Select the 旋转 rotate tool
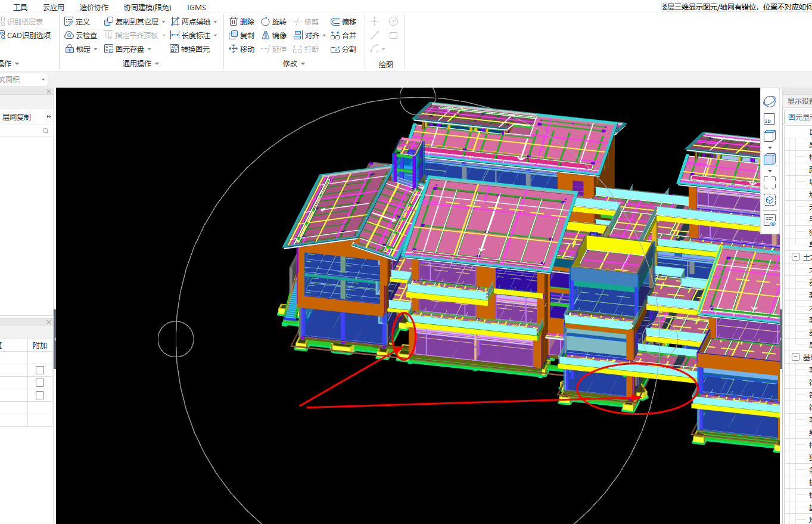The height and width of the screenshot is (524, 812). pyautogui.click(x=274, y=21)
